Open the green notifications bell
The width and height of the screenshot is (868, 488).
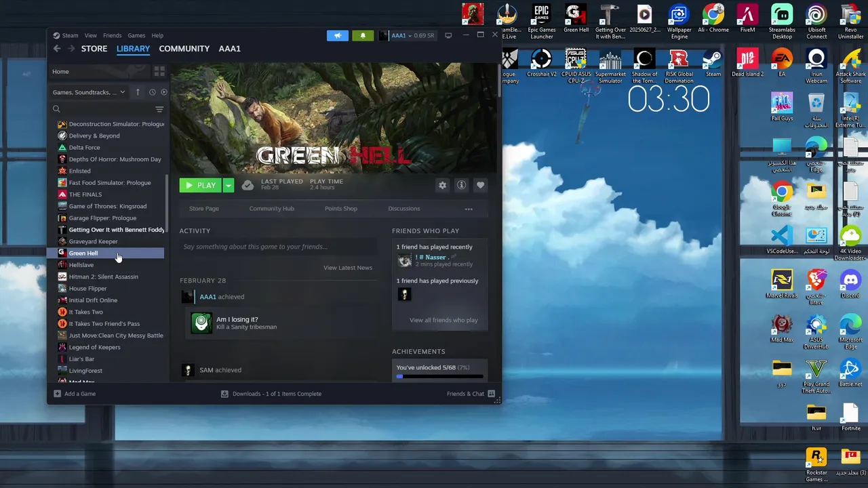click(x=363, y=35)
